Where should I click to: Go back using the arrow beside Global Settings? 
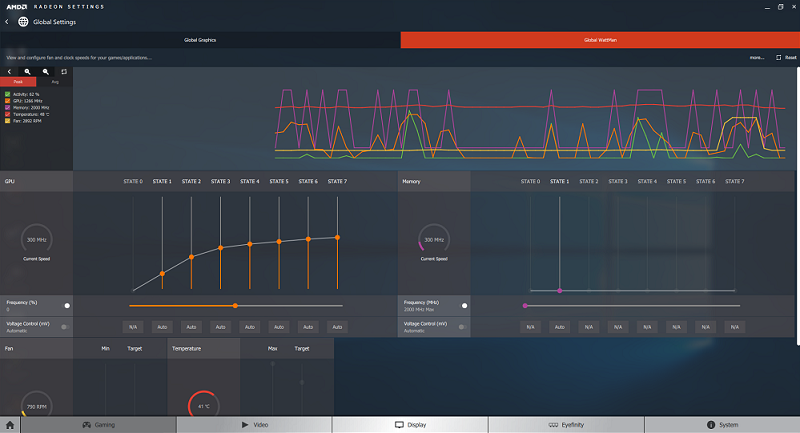coord(7,21)
